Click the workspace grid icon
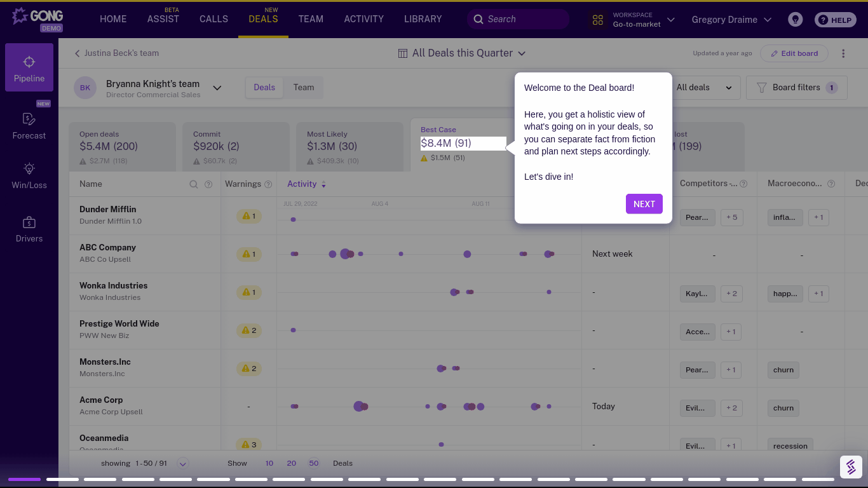 [597, 20]
